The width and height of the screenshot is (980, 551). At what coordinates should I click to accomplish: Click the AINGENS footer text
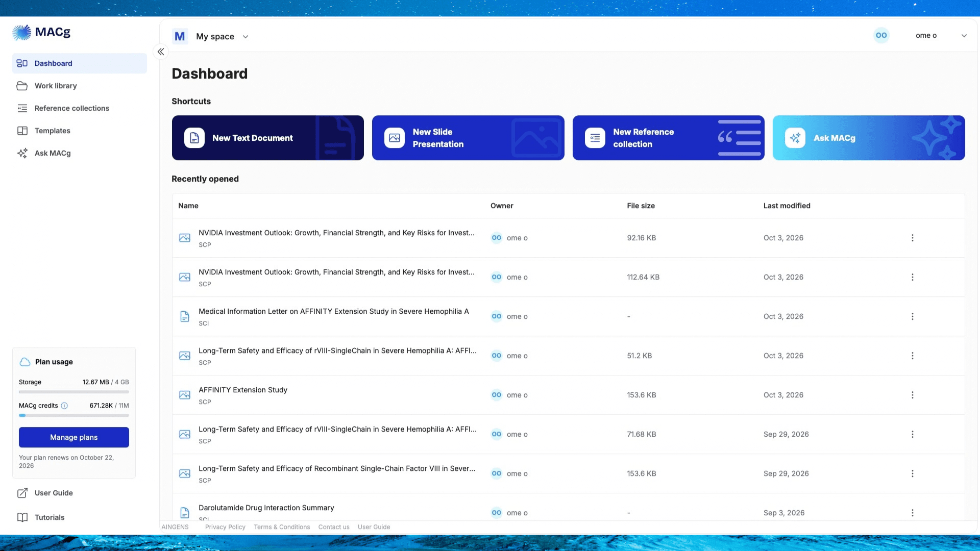point(175,527)
